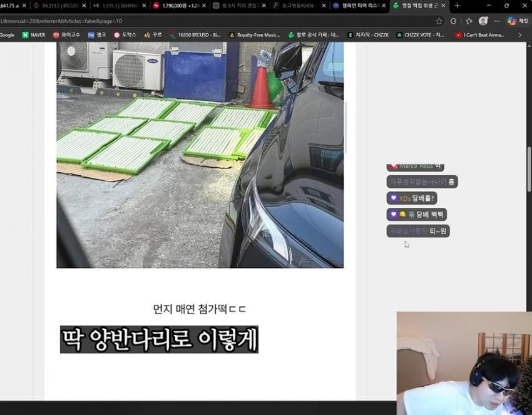This screenshot has height=415, width=532.
Task: Open a new browser tab with plus button
Action: 457,6
